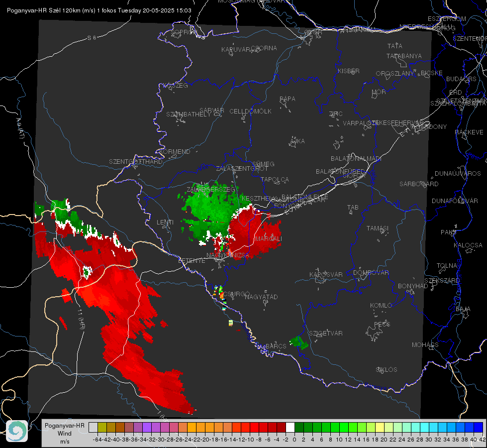Click the swirl logo icon beside the legend

coord(17,431)
